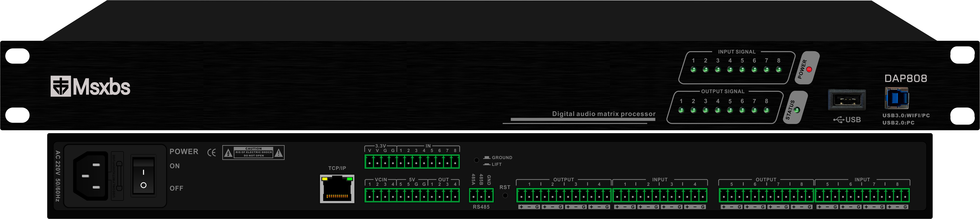Image resolution: width=980 pixels, height=219 pixels.
Task: Toggle the Ground/Lift push button
Action: point(476,160)
